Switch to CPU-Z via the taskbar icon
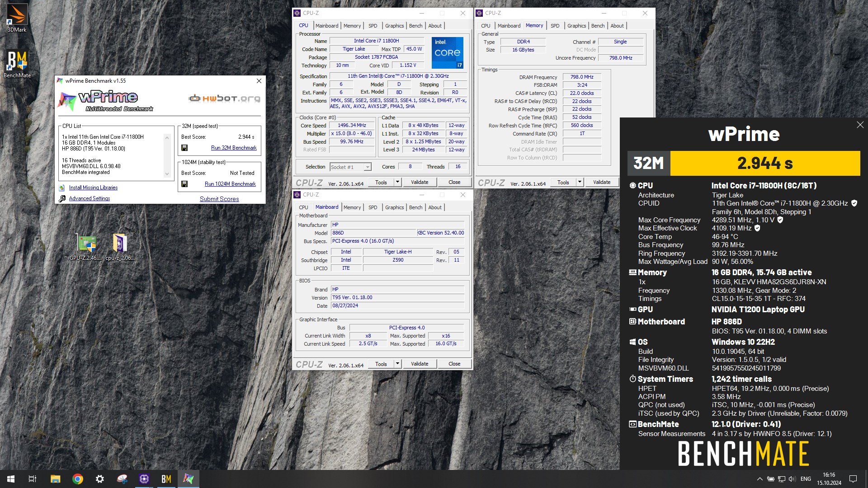 coord(144,479)
